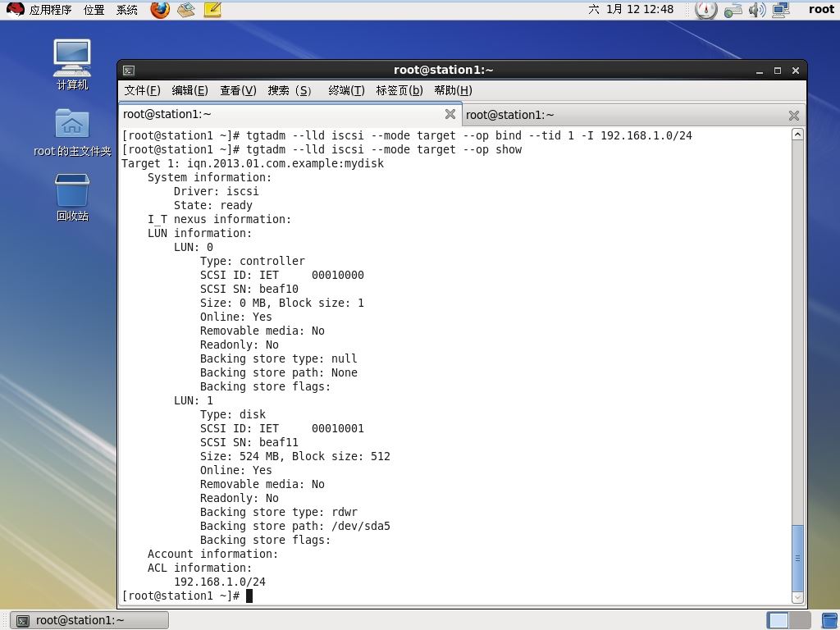The image size is (840, 630).
Task: Click the 'SCSI SN: beaf11' line
Action: point(249,442)
